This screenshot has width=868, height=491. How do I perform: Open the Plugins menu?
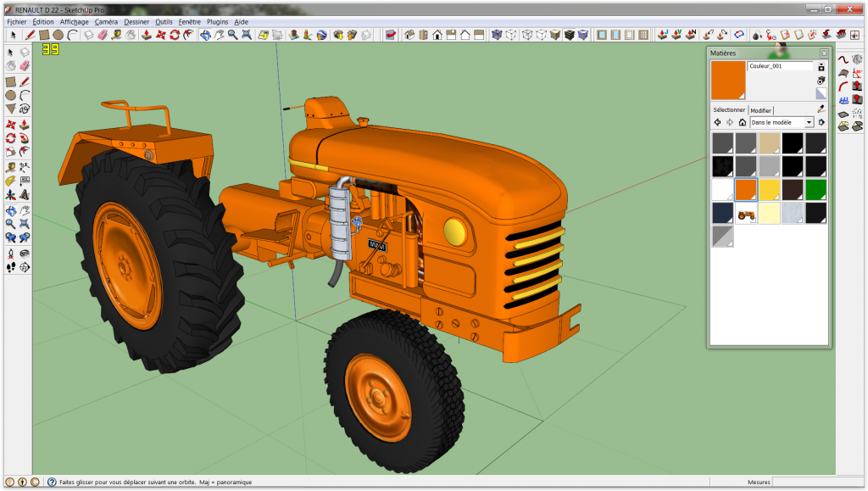coord(218,22)
